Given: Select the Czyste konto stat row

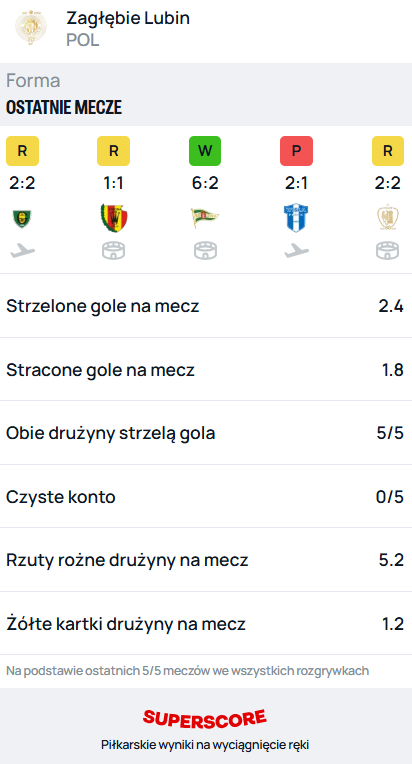Looking at the screenshot, I should [206, 497].
